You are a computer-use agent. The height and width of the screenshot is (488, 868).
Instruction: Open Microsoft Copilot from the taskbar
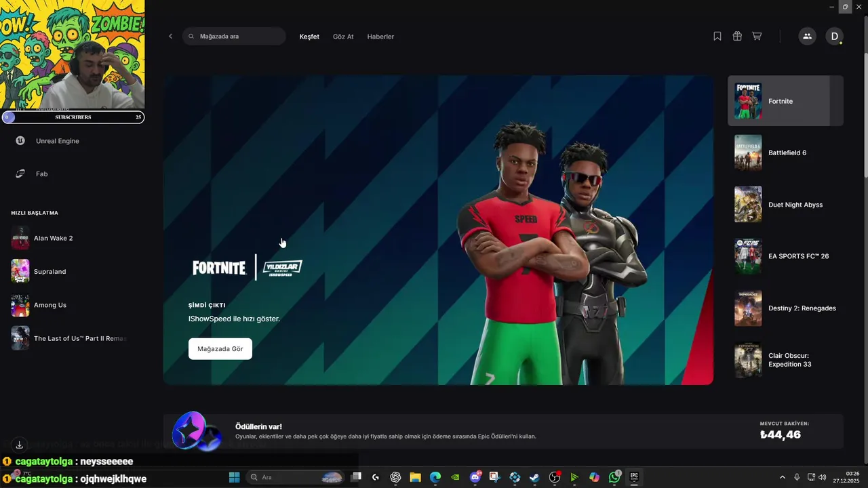594,477
